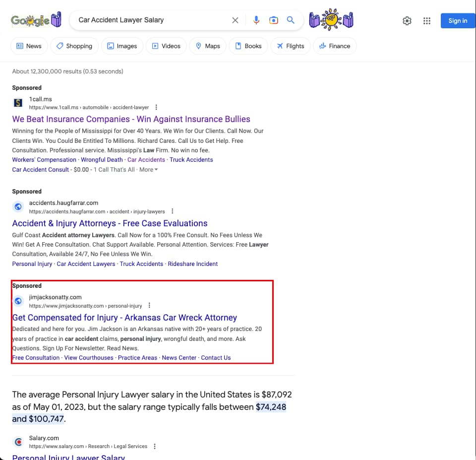Open the Wrongful Death sitelink
The width and height of the screenshot is (476, 460).
[102, 160]
